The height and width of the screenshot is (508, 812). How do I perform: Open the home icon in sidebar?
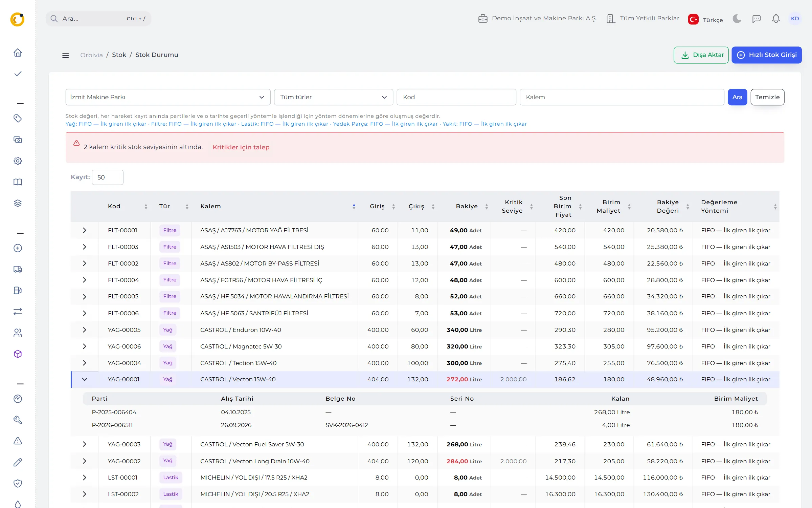click(18, 52)
